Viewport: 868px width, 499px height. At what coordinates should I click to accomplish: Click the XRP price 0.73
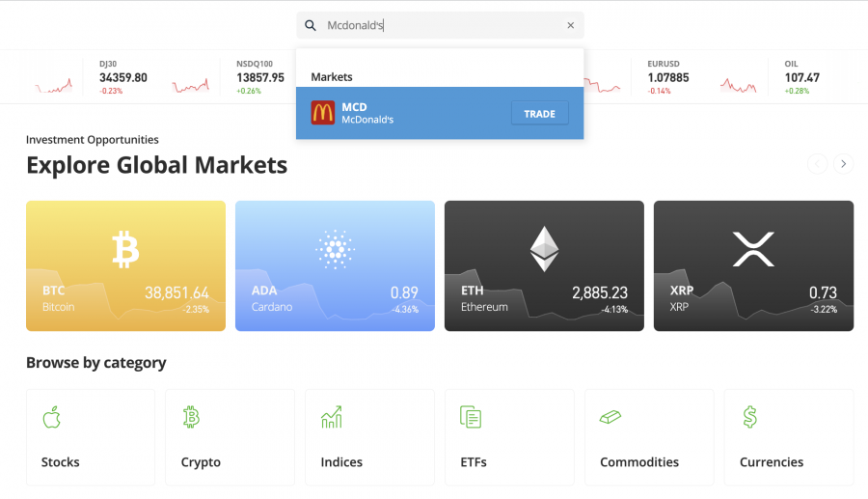(823, 292)
